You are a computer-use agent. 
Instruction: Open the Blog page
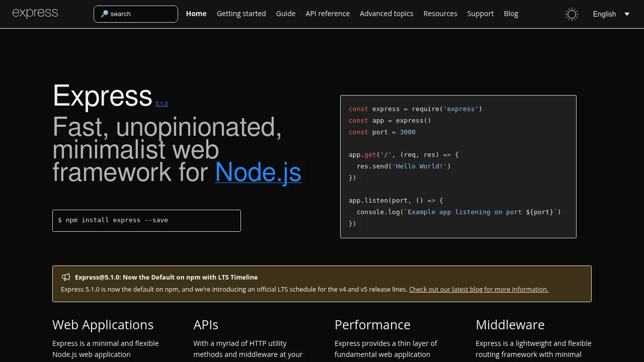(511, 14)
